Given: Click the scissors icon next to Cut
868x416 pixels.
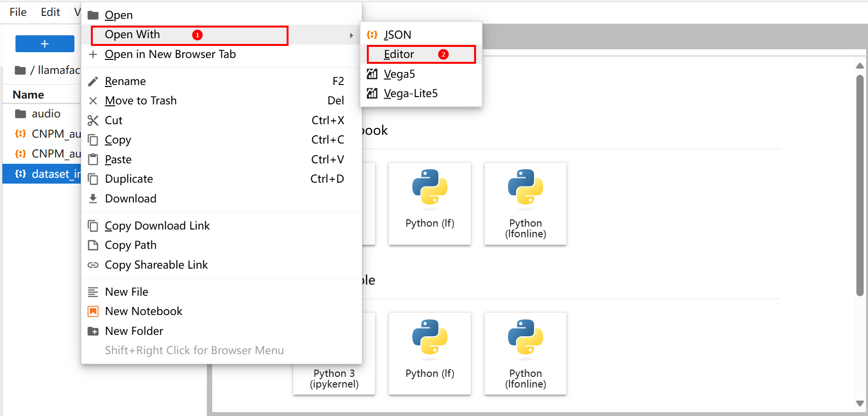Looking at the screenshot, I should pyautogui.click(x=93, y=120).
